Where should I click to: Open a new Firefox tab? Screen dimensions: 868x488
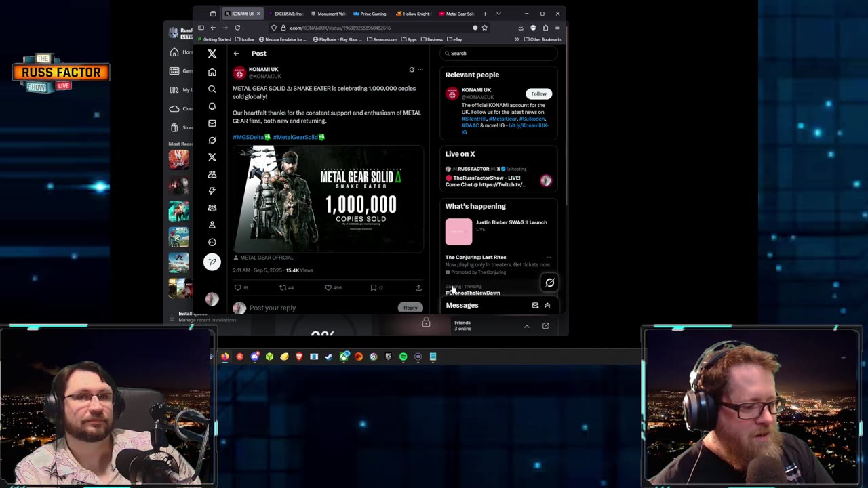(485, 14)
